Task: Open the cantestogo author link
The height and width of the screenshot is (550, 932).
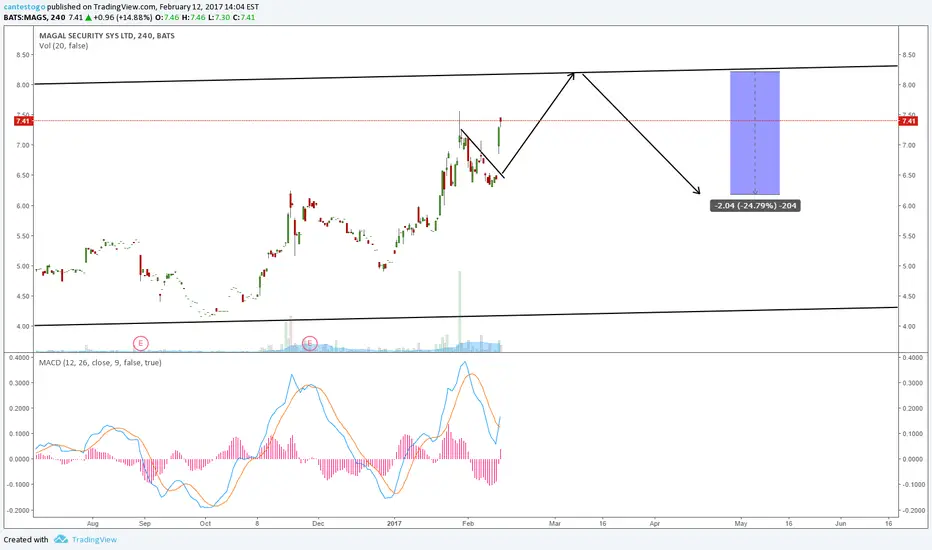Action: point(24,7)
